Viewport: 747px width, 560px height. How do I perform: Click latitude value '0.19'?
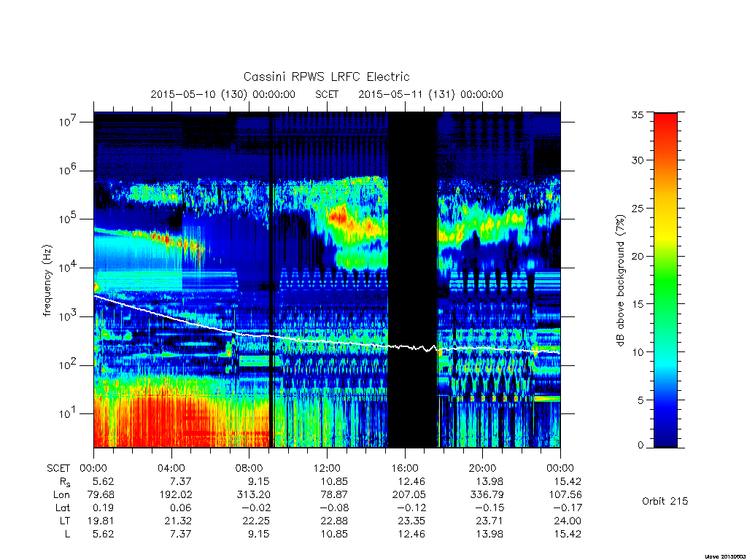coord(104,507)
